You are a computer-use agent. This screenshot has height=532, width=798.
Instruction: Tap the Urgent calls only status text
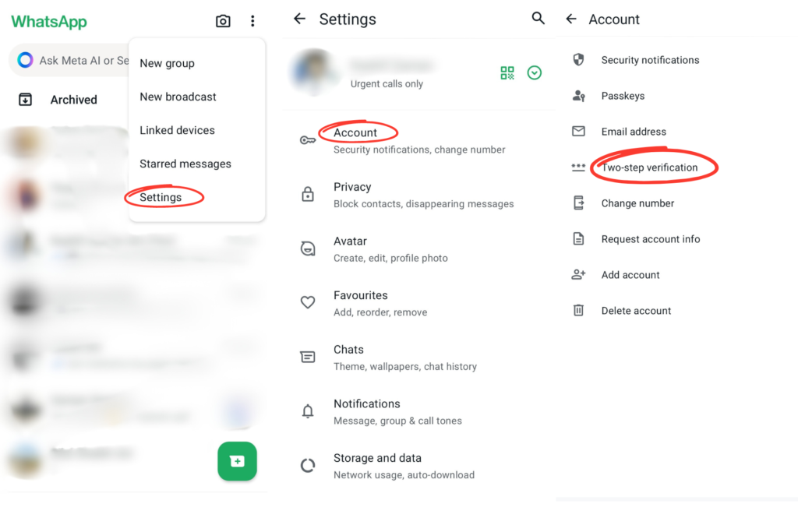387,83
